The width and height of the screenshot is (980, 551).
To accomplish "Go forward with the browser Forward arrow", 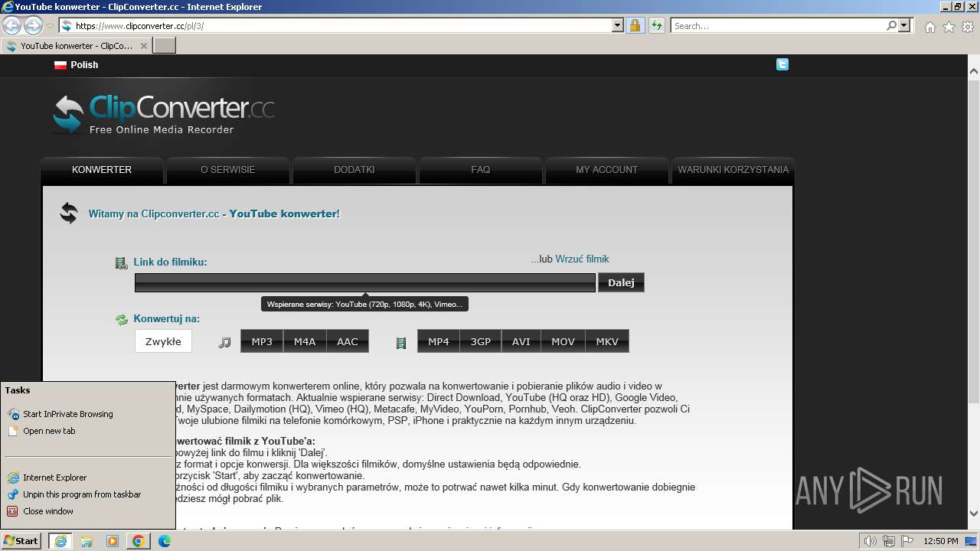I will pos(33,25).
